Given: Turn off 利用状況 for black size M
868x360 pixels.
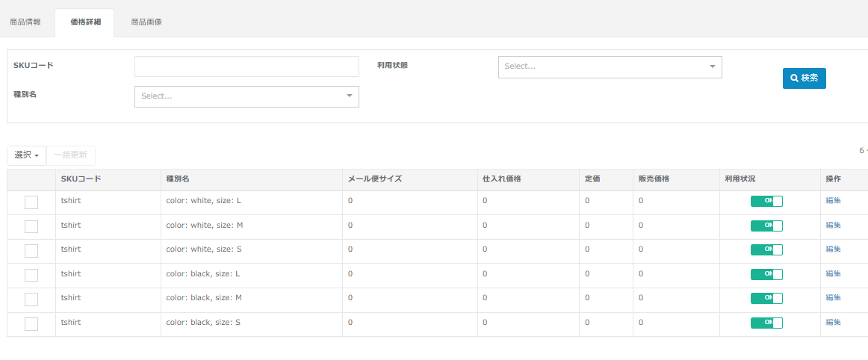Looking at the screenshot, I should pyautogui.click(x=766, y=298).
